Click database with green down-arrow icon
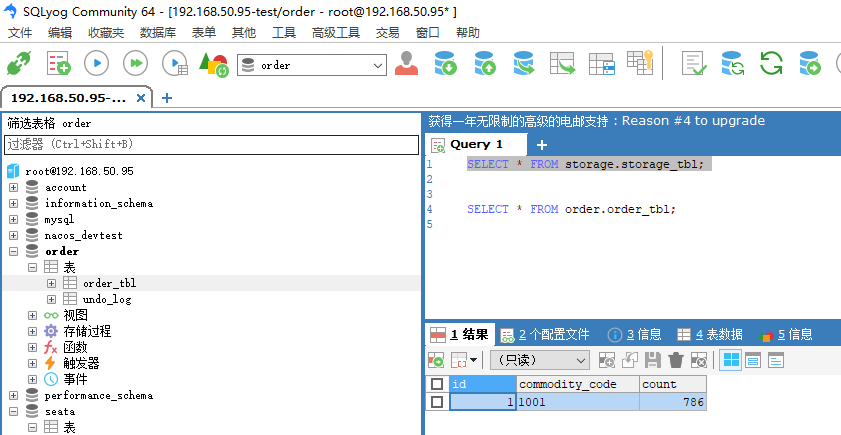841x435 pixels. 445,63
